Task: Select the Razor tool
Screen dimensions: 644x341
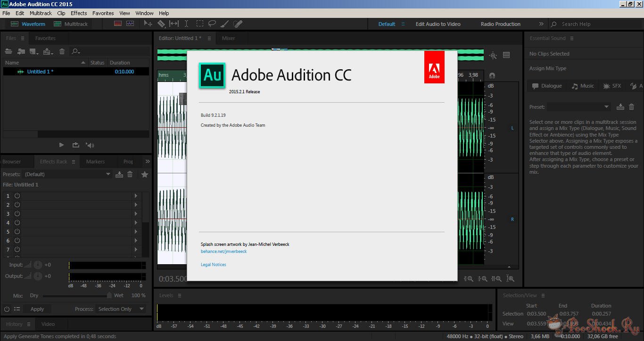Action: pos(161,24)
